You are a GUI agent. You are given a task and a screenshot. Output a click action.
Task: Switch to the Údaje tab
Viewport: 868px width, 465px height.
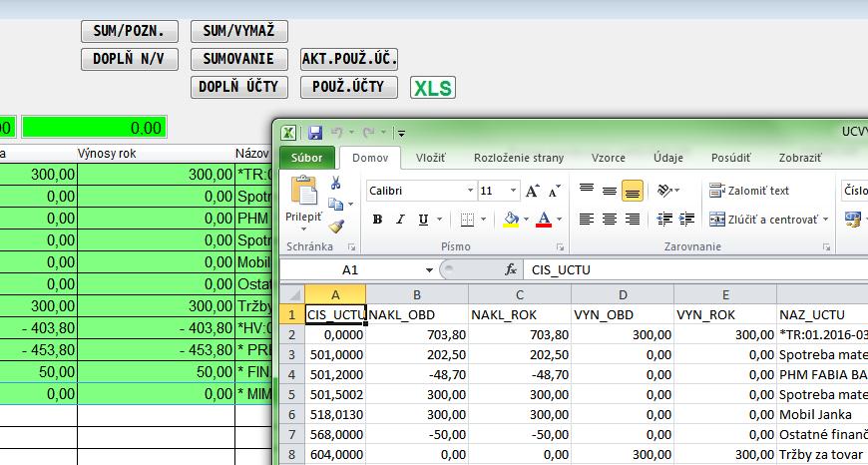tap(668, 158)
